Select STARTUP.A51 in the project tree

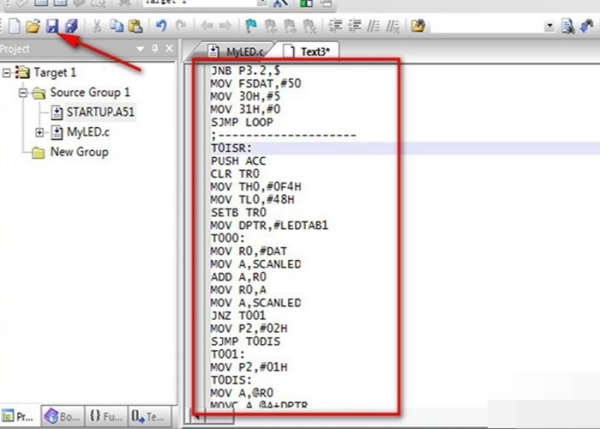click(98, 112)
